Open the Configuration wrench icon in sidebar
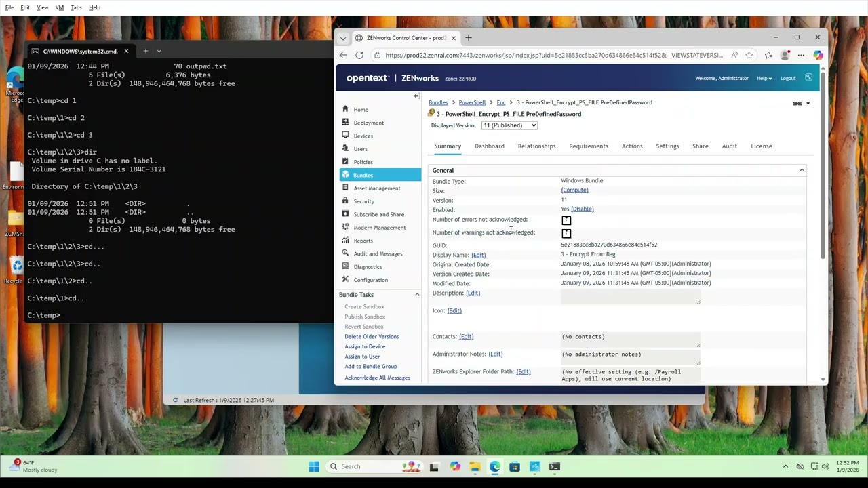 [x=345, y=280]
